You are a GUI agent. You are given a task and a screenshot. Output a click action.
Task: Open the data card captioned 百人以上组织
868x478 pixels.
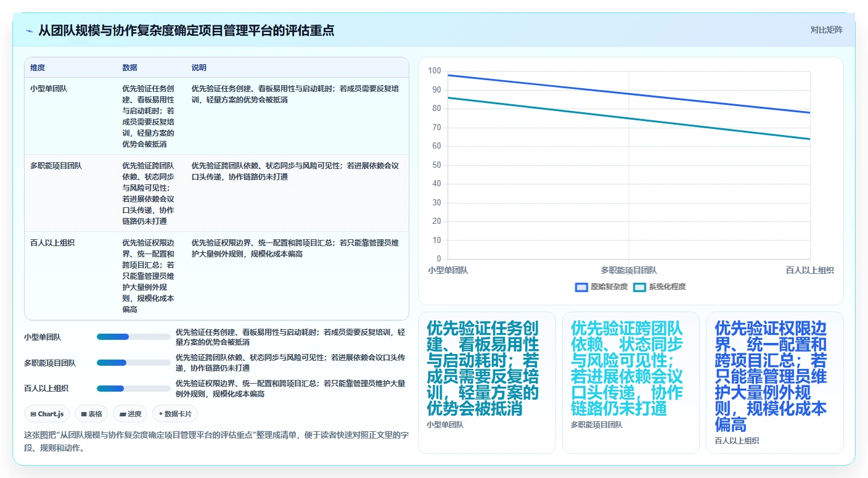tap(774, 382)
